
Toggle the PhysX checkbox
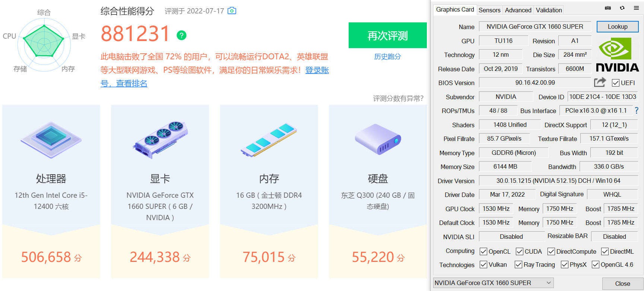pyautogui.click(x=565, y=265)
